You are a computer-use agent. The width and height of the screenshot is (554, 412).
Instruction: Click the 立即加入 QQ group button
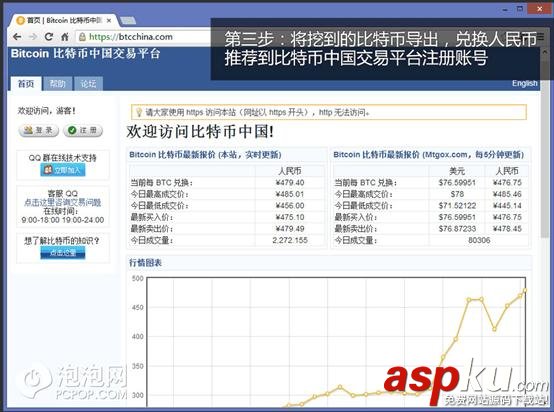coord(63,170)
